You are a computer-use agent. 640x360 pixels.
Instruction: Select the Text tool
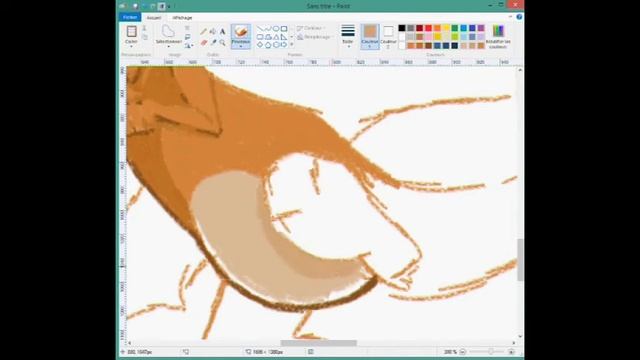coord(222,31)
